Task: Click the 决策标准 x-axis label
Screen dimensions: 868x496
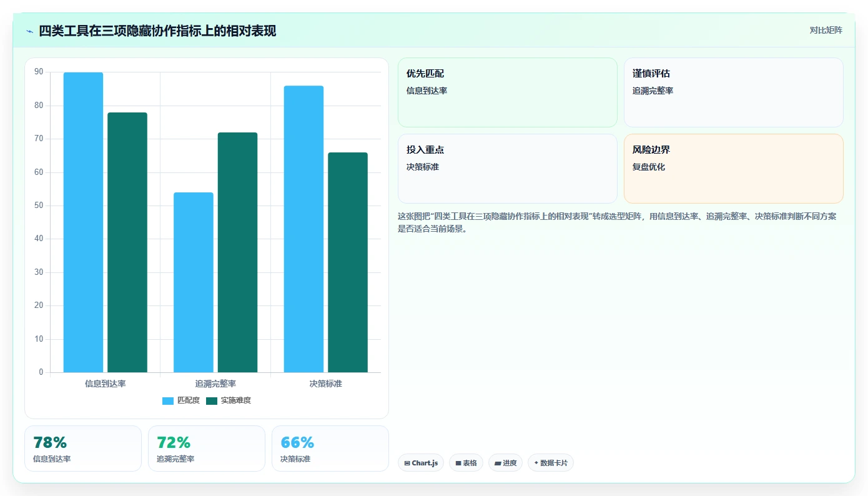Action: point(326,384)
